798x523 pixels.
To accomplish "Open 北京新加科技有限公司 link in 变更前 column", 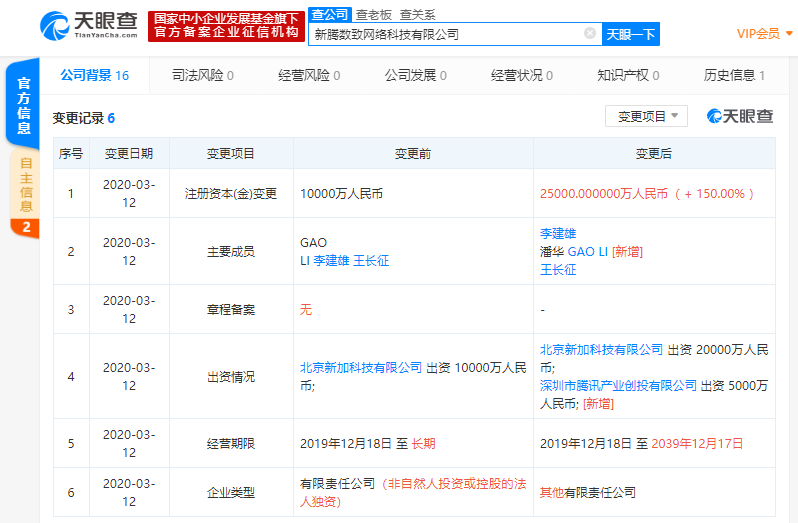I will coord(361,368).
